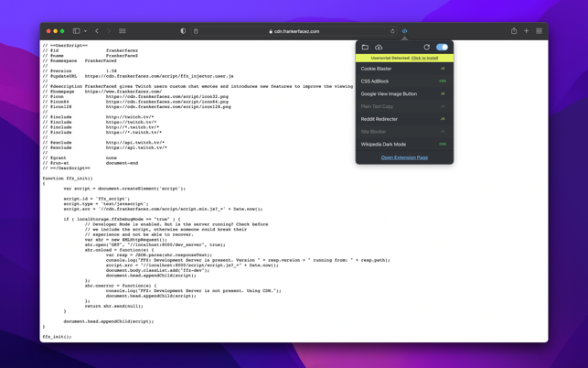Toggle Google View Image Button script
Screen dimensions: 588x368
click(404, 94)
